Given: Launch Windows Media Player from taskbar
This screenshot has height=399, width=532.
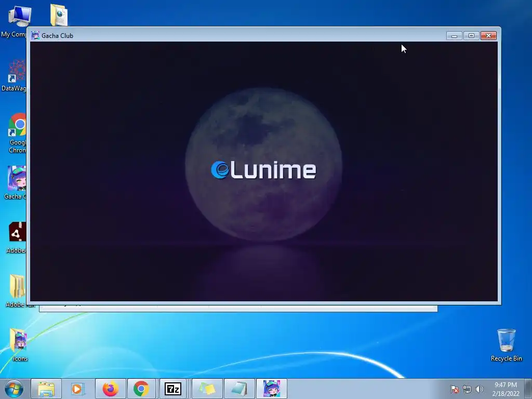Looking at the screenshot, I should [77, 389].
